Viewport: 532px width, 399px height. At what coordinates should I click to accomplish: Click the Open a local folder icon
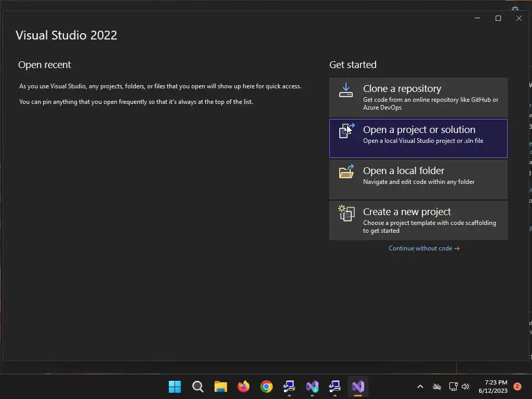(x=347, y=171)
